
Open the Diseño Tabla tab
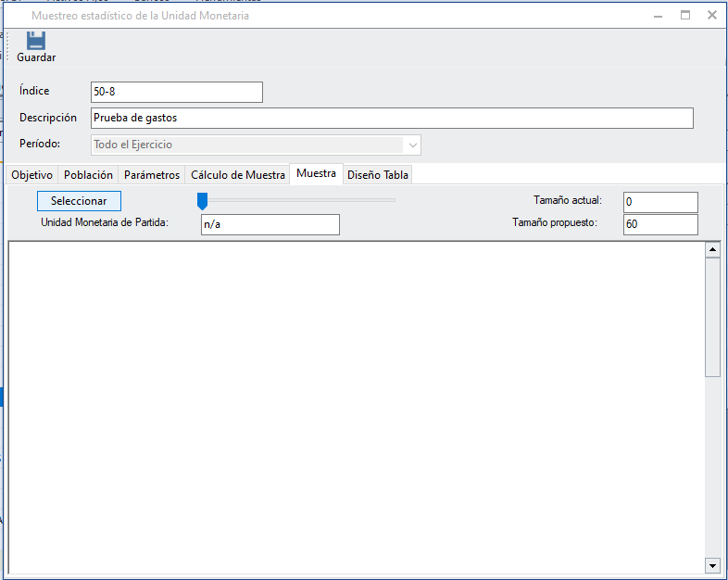coord(378,175)
